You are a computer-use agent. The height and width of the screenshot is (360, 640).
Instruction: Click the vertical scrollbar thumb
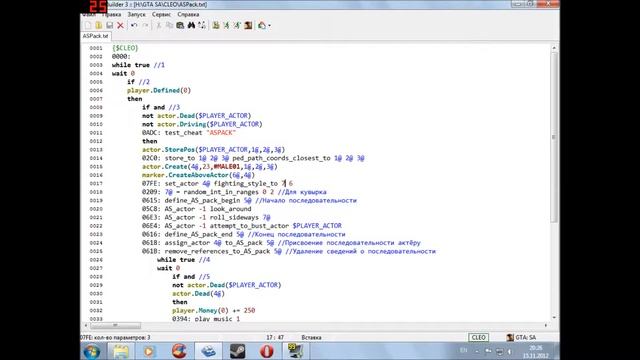click(554, 137)
